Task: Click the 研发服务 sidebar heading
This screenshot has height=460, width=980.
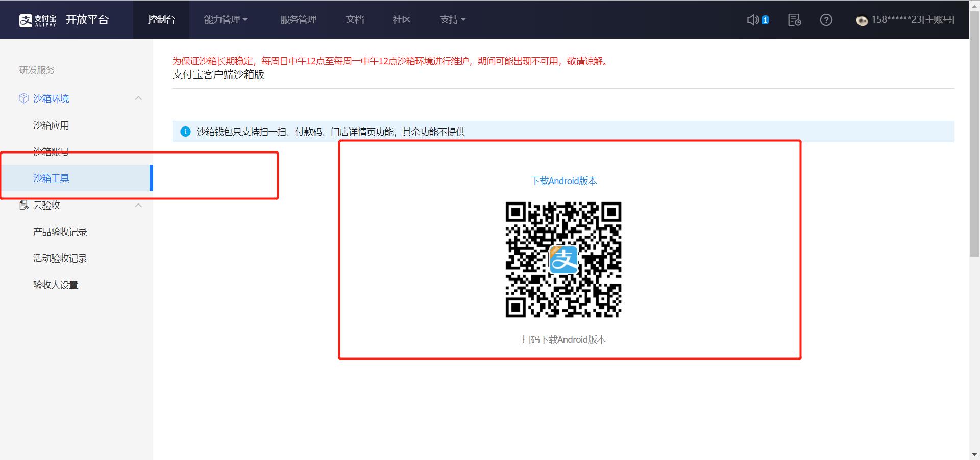Action: (37, 70)
